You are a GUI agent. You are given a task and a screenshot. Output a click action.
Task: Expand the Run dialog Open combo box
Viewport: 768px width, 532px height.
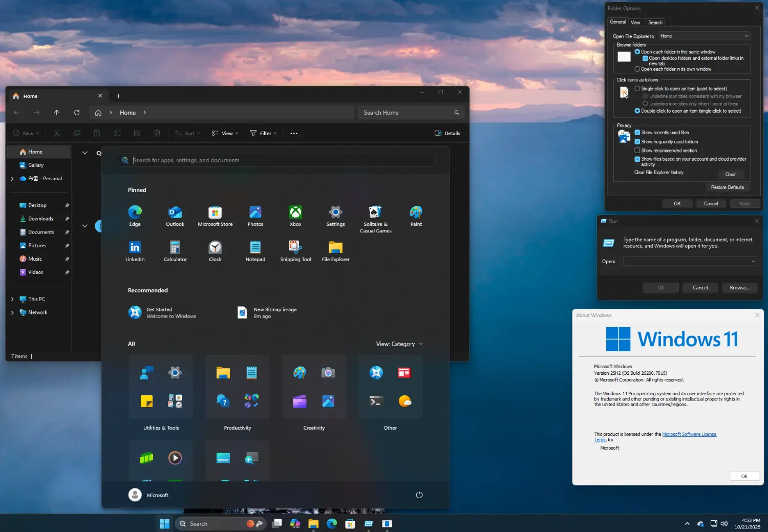[x=753, y=261]
